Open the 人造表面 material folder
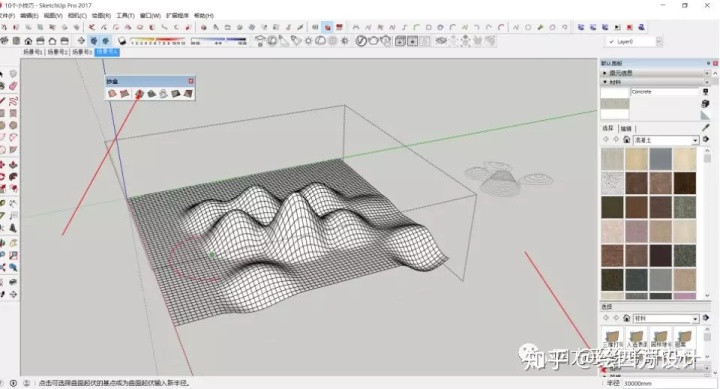 pyautogui.click(x=636, y=338)
